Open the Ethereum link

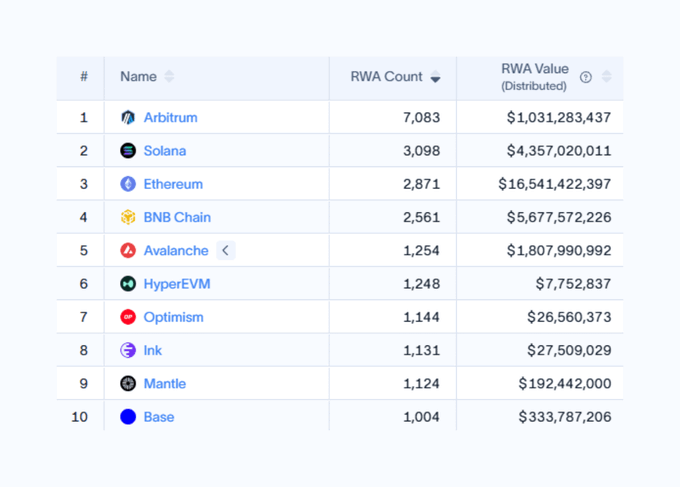(x=173, y=184)
